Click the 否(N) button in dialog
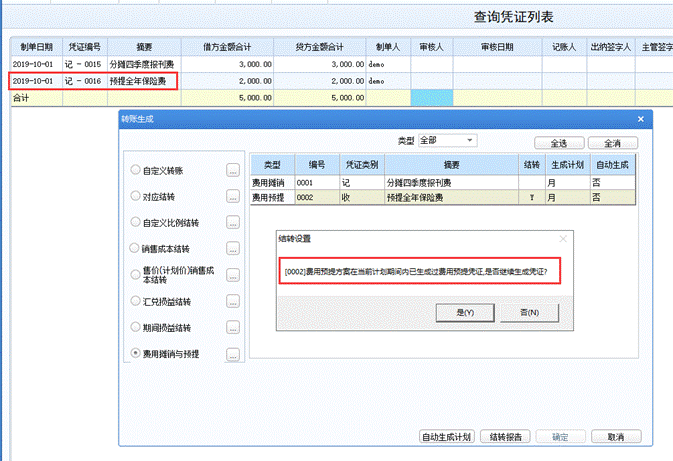673x461 pixels. click(531, 313)
